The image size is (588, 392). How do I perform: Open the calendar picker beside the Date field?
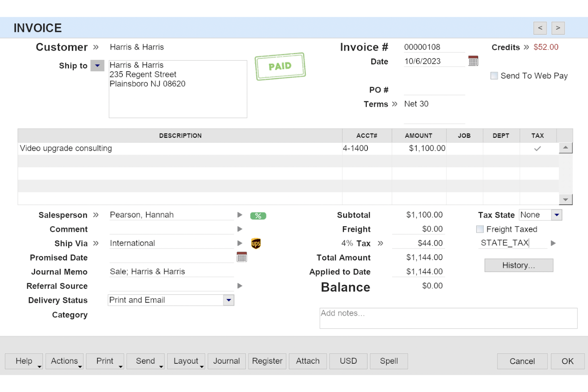point(473,60)
